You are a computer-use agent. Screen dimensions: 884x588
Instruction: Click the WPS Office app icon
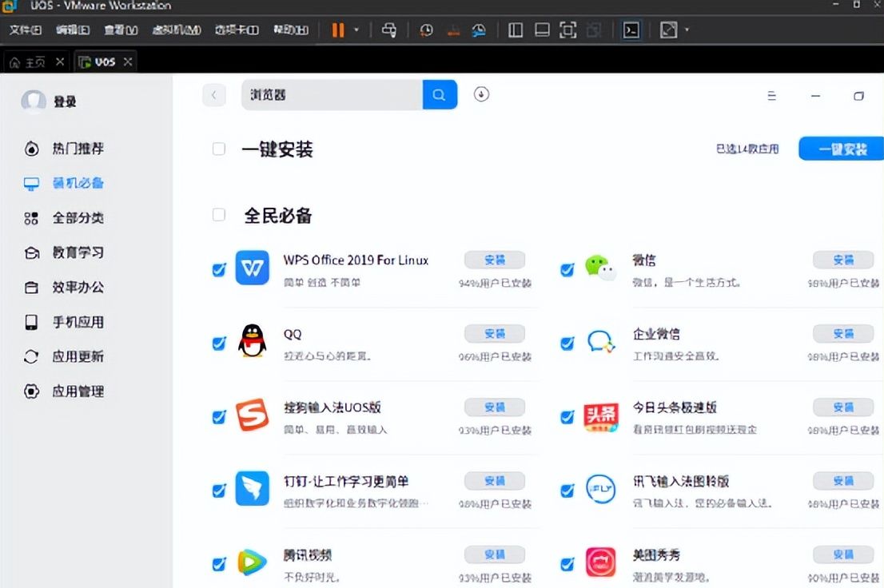[252, 268]
